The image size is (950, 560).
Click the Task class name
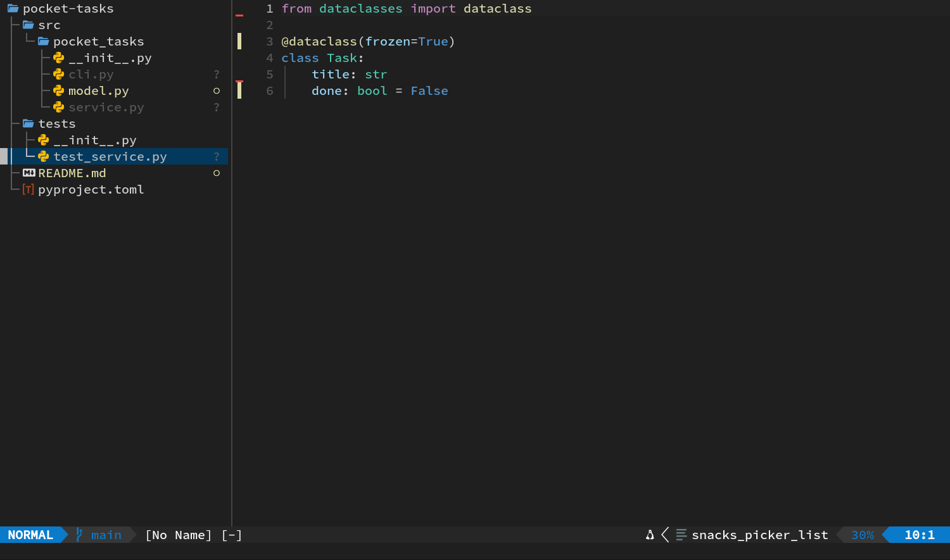point(342,58)
